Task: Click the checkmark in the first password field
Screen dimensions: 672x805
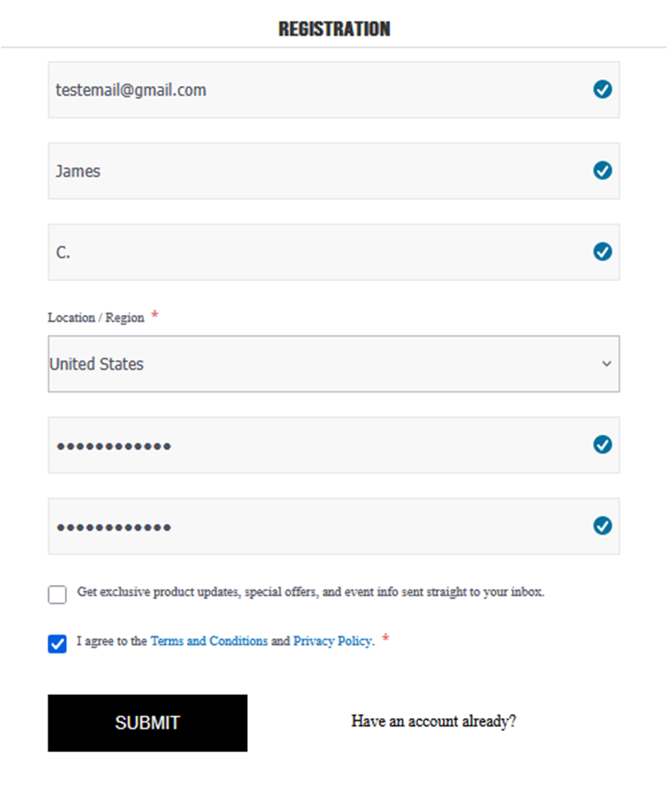Action: pyautogui.click(x=602, y=445)
